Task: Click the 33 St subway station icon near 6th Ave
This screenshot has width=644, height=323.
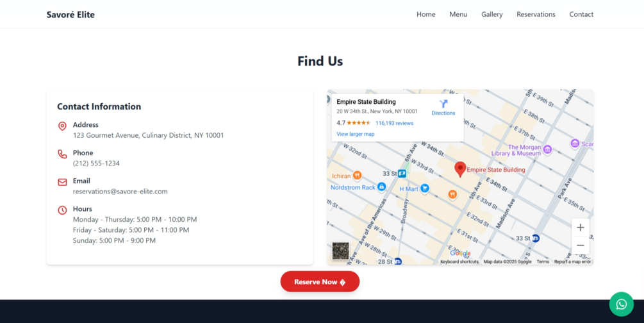Action: coord(402,174)
